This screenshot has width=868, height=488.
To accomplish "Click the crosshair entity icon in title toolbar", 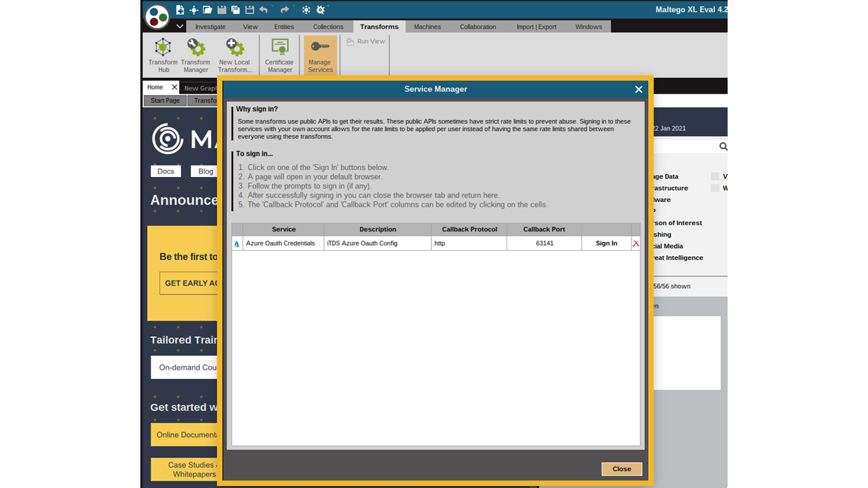I will (x=194, y=9).
